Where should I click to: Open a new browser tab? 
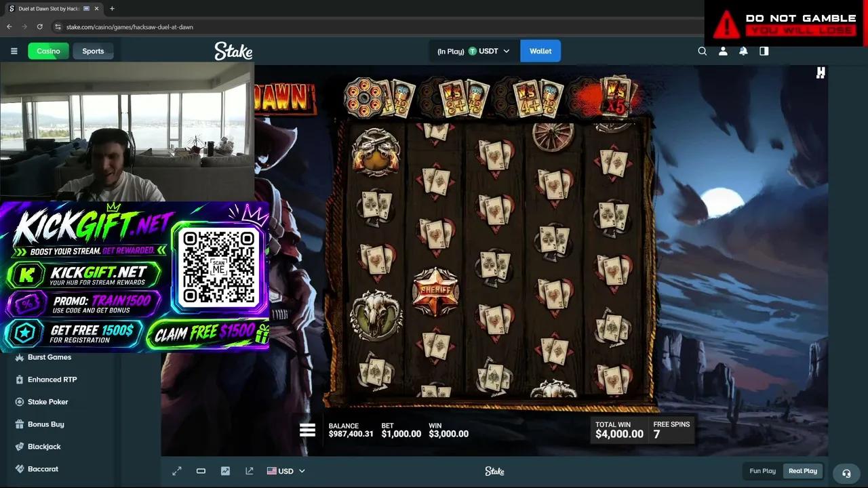(x=112, y=9)
